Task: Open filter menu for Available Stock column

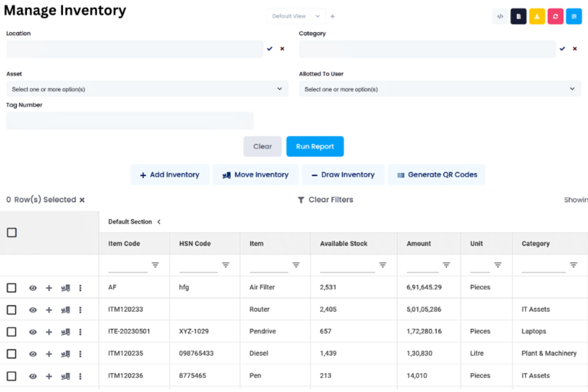Action: [383, 265]
